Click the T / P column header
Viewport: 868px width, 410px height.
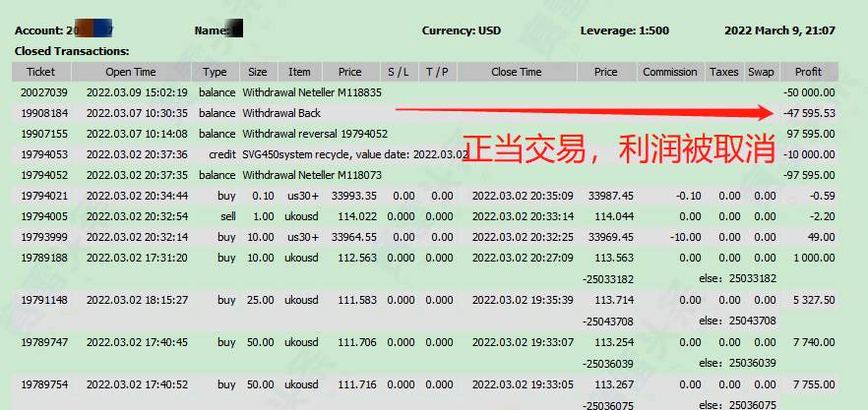[x=437, y=72]
